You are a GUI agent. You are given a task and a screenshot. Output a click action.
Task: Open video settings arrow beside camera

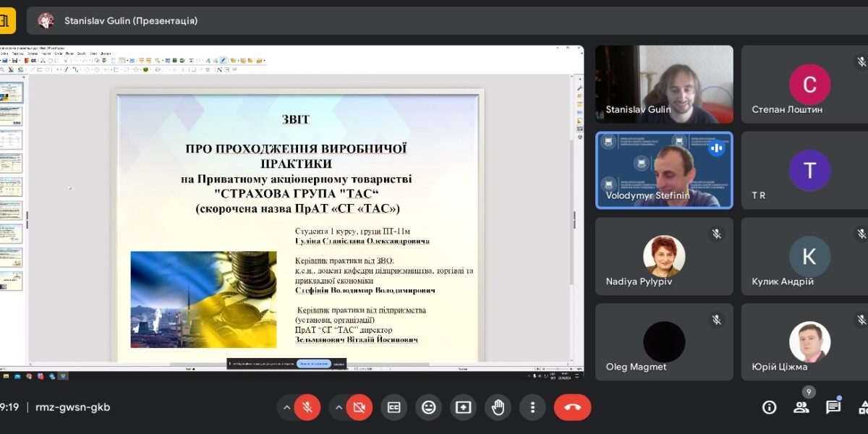point(339,407)
